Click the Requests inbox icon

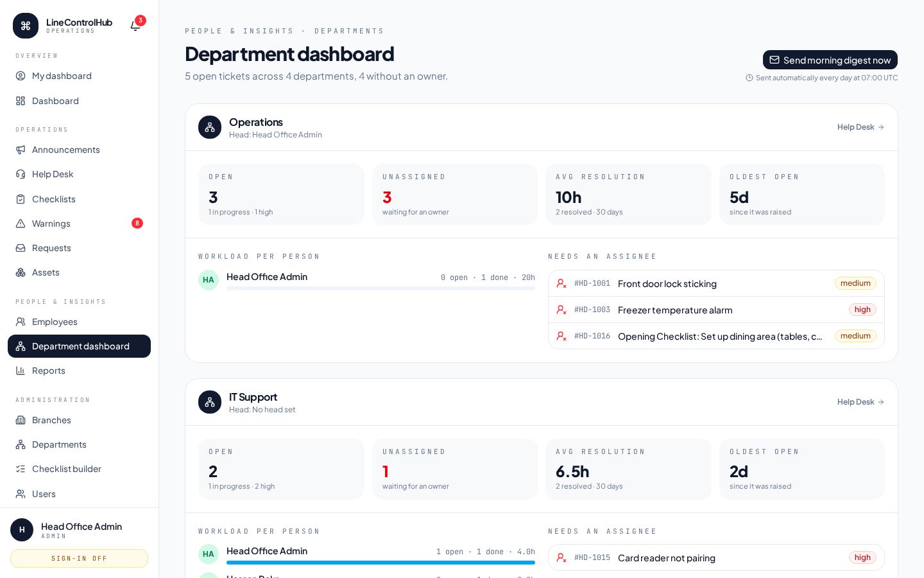click(x=21, y=248)
